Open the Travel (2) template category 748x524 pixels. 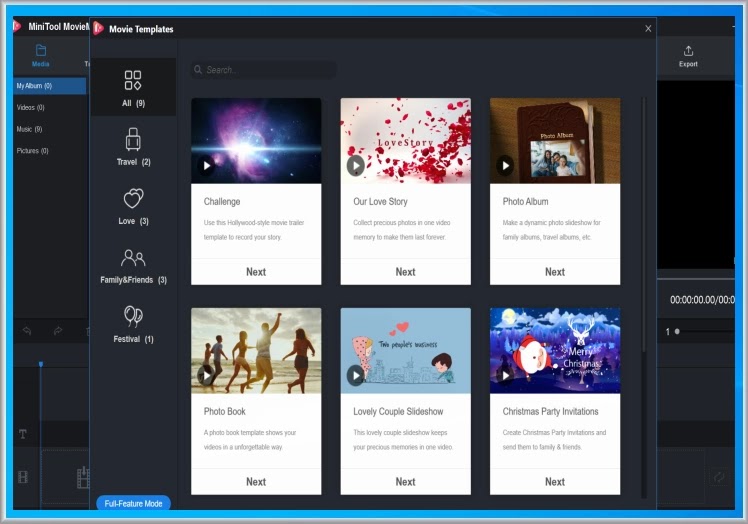(x=133, y=147)
